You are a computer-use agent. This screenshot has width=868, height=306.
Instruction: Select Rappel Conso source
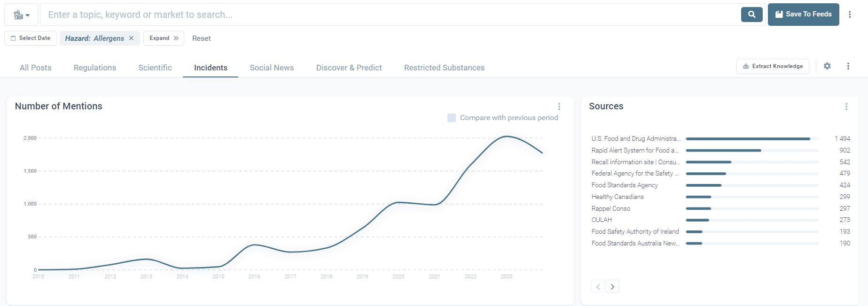pyautogui.click(x=611, y=208)
